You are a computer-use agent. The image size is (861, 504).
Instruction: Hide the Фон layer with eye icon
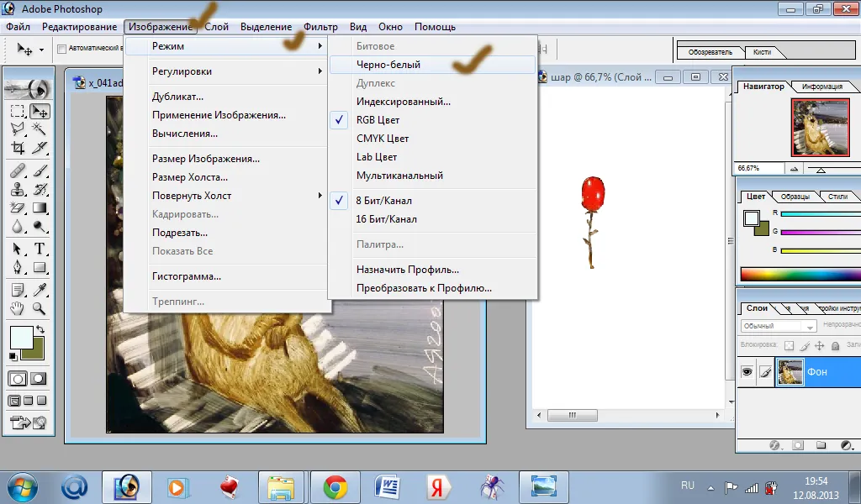[x=747, y=372]
